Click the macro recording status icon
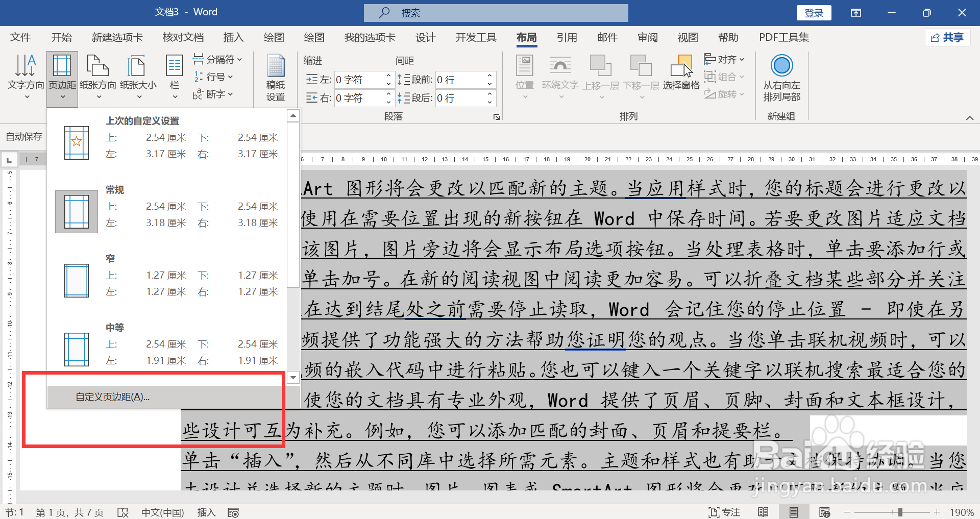 click(x=234, y=512)
